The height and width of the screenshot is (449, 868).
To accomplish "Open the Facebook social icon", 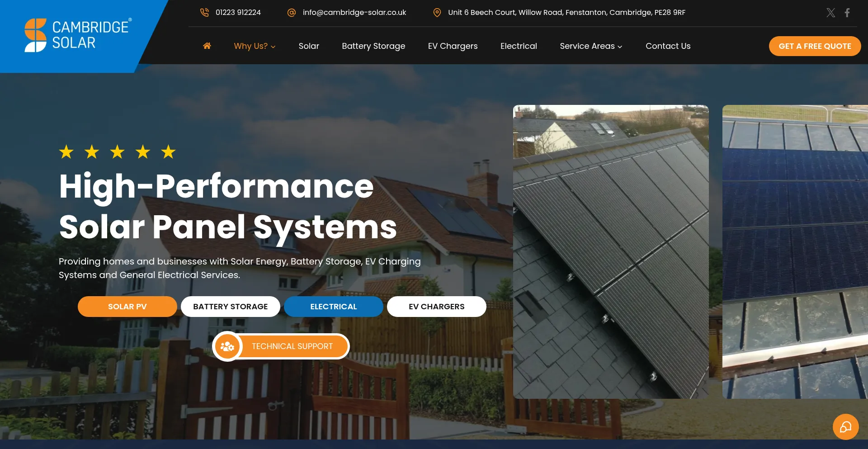I will [x=847, y=13].
